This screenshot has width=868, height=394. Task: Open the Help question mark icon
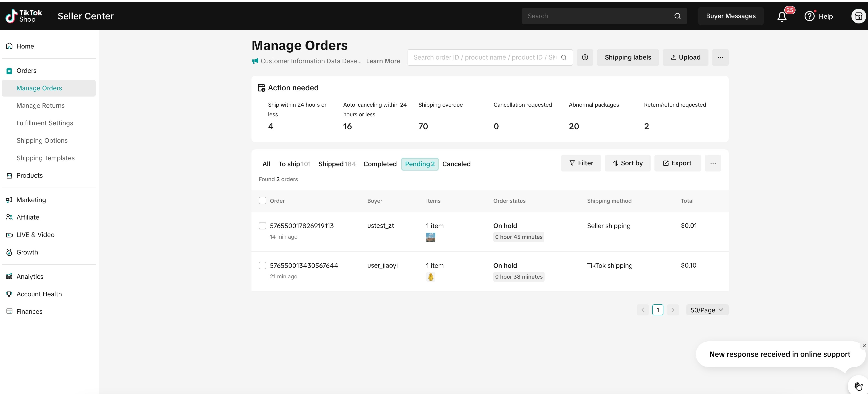(x=809, y=16)
